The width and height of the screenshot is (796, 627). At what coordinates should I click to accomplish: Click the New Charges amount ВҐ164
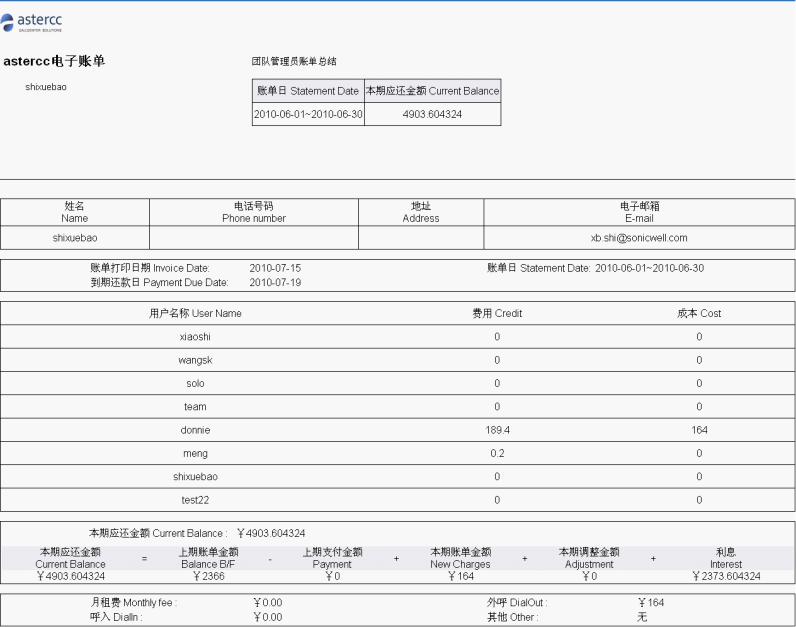pyautogui.click(x=460, y=576)
